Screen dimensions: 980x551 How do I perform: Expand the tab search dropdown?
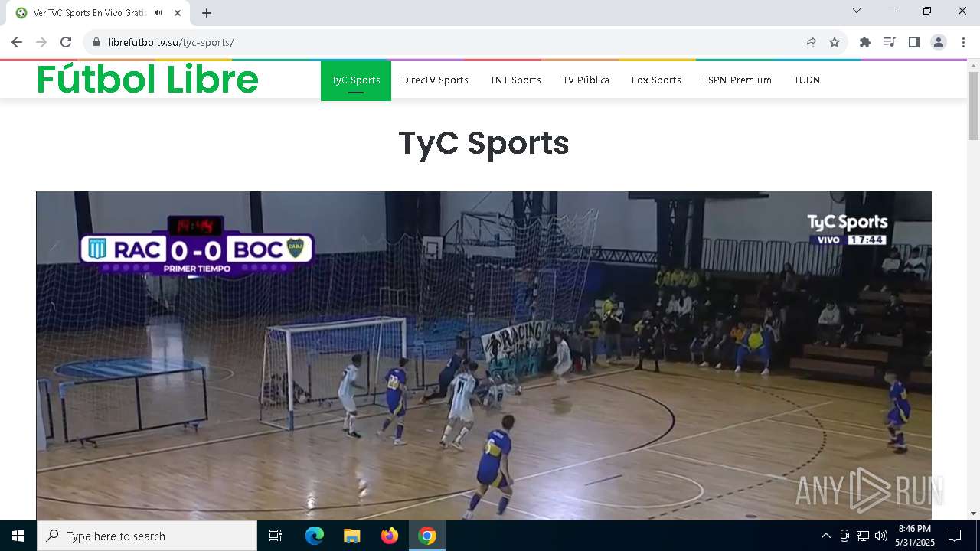[x=857, y=11]
